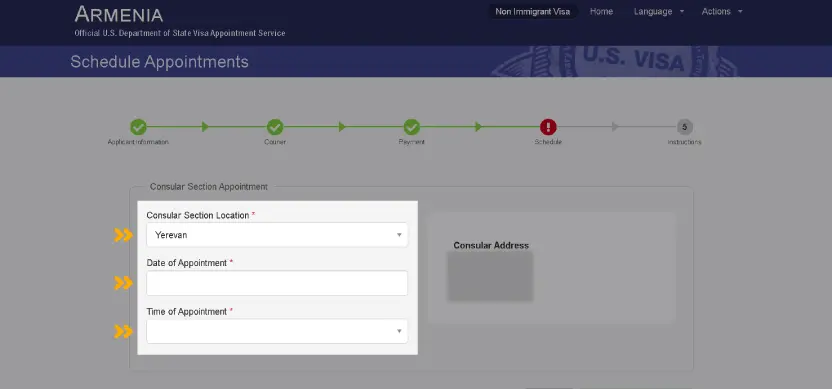Open the Consular Section Location dropdown

click(x=277, y=235)
